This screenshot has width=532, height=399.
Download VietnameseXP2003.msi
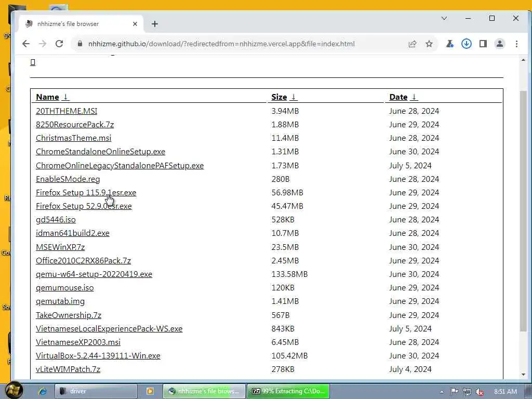coord(78,342)
